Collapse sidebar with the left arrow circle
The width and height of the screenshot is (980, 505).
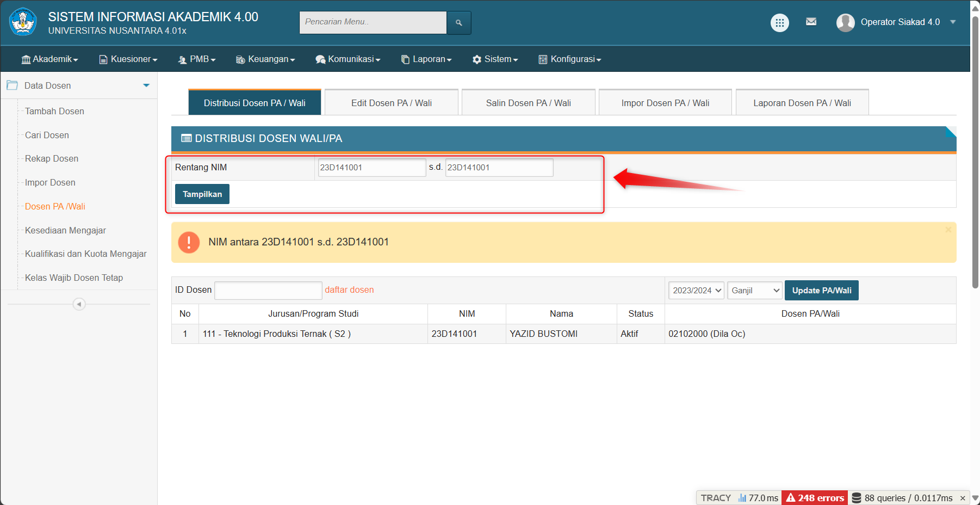click(79, 304)
